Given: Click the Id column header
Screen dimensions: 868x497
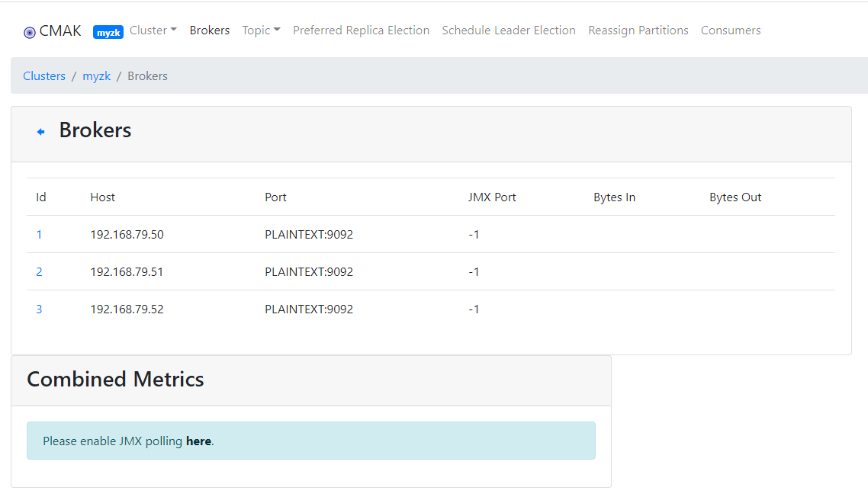Looking at the screenshot, I should coord(41,197).
